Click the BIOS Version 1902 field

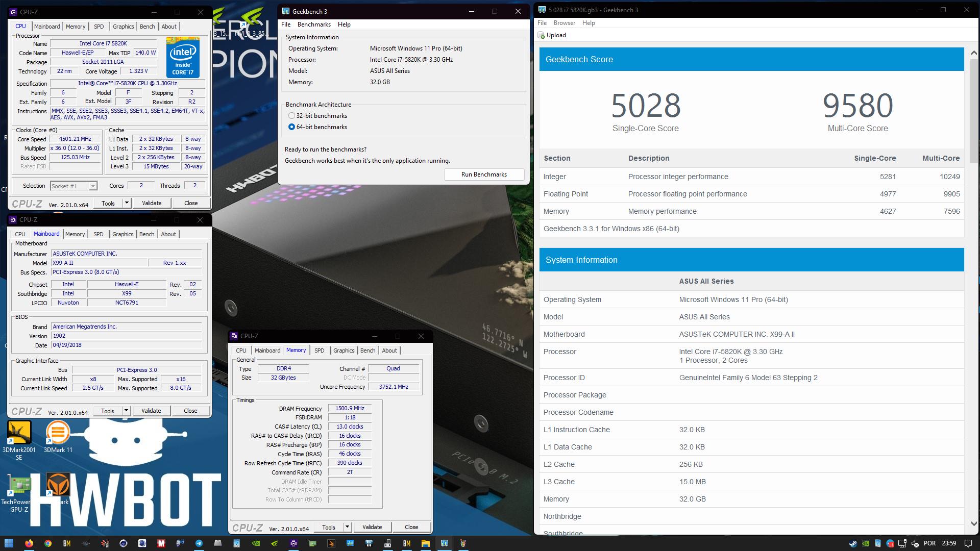tap(127, 336)
